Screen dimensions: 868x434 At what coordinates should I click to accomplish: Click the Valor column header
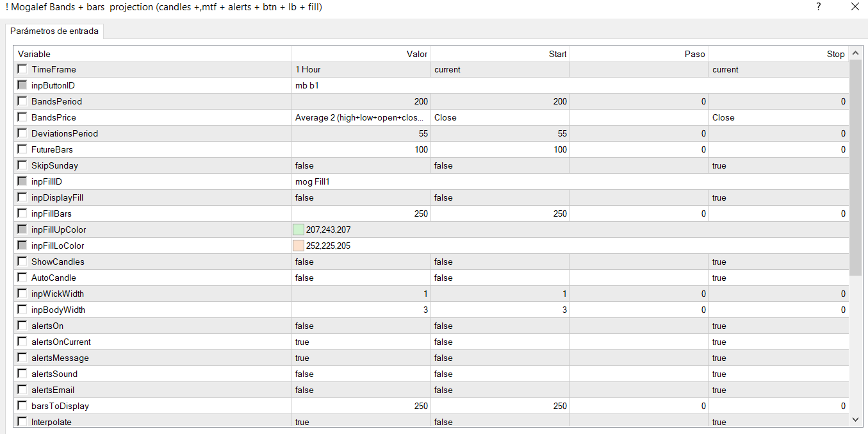coord(361,54)
